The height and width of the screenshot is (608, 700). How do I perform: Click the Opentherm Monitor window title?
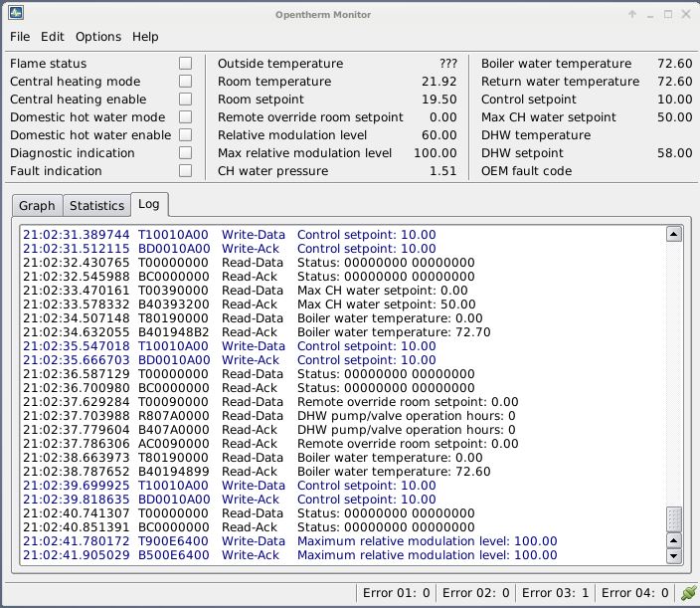(x=323, y=15)
